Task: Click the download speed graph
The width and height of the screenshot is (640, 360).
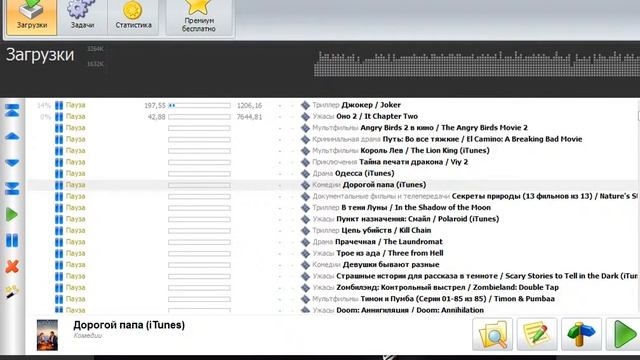Action: (477, 64)
